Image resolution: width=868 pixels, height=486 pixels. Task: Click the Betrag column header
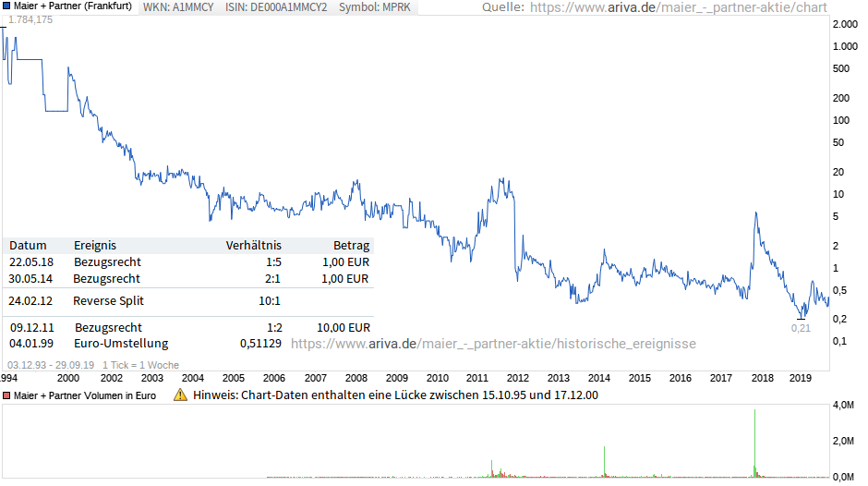pos(351,245)
